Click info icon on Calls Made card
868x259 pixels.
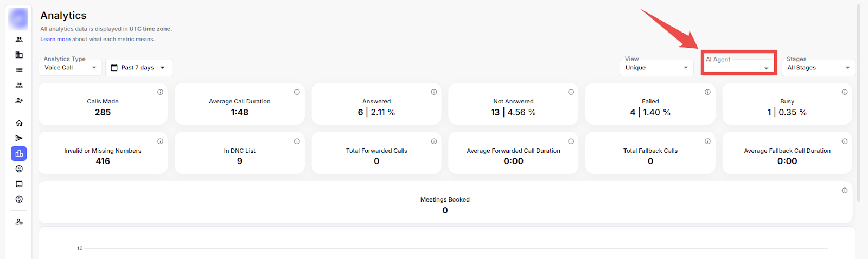[x=160, y=92]
